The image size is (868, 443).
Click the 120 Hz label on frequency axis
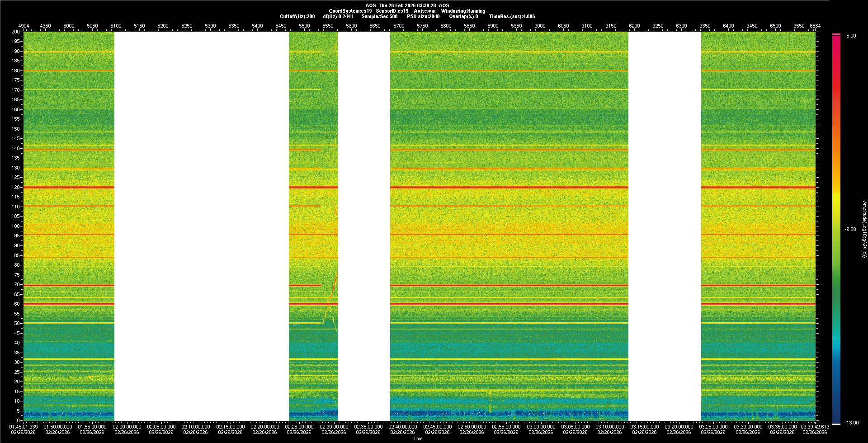(16, 187)
